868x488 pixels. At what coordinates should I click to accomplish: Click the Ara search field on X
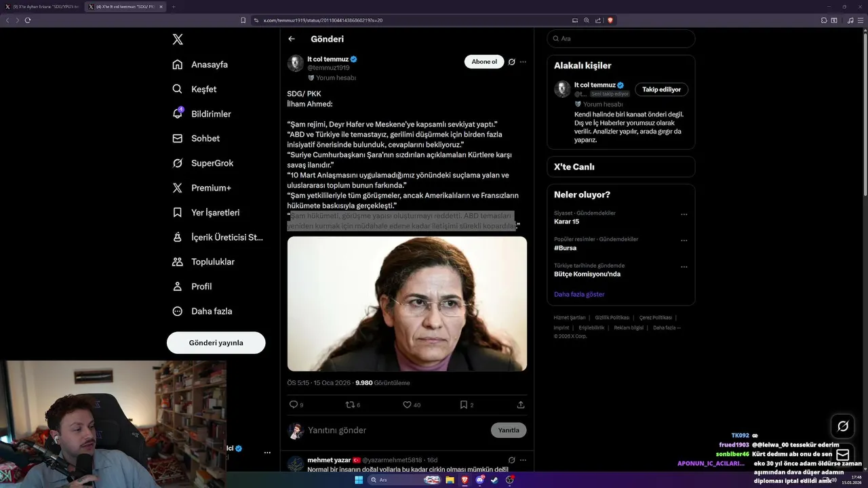pyautogui.click(x=621, y=39)
